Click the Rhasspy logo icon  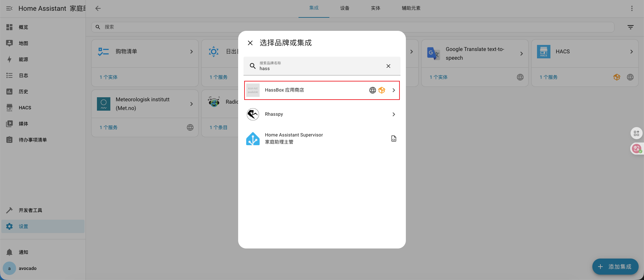point(253,114)
